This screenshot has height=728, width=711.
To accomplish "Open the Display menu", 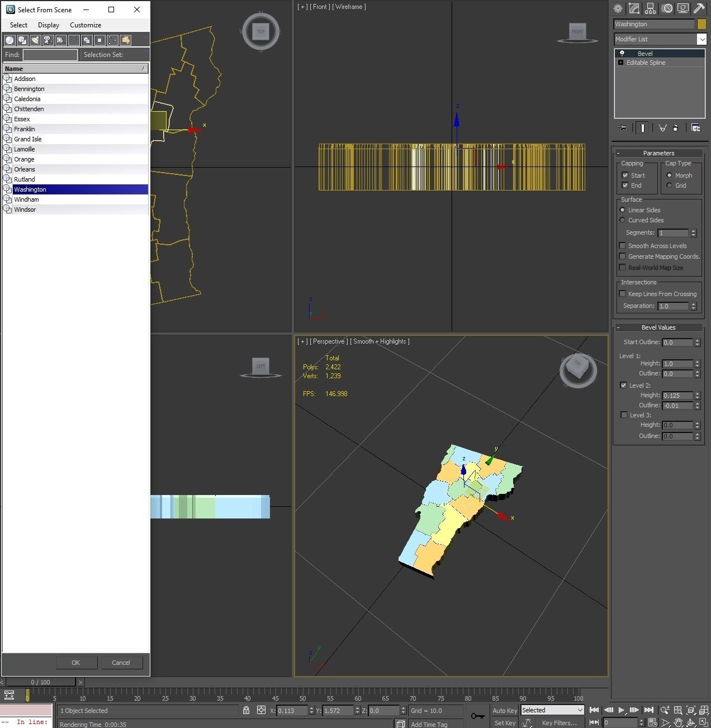I will coord(49,25).
